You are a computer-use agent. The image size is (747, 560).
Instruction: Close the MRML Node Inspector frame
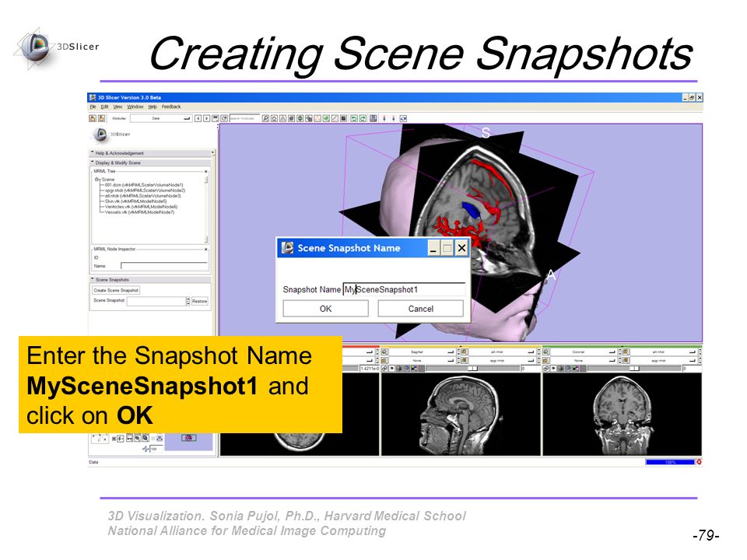(205, 250)
